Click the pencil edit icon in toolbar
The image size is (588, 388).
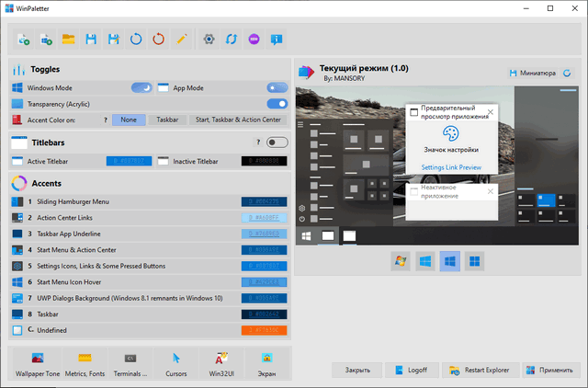click(182, 40)
